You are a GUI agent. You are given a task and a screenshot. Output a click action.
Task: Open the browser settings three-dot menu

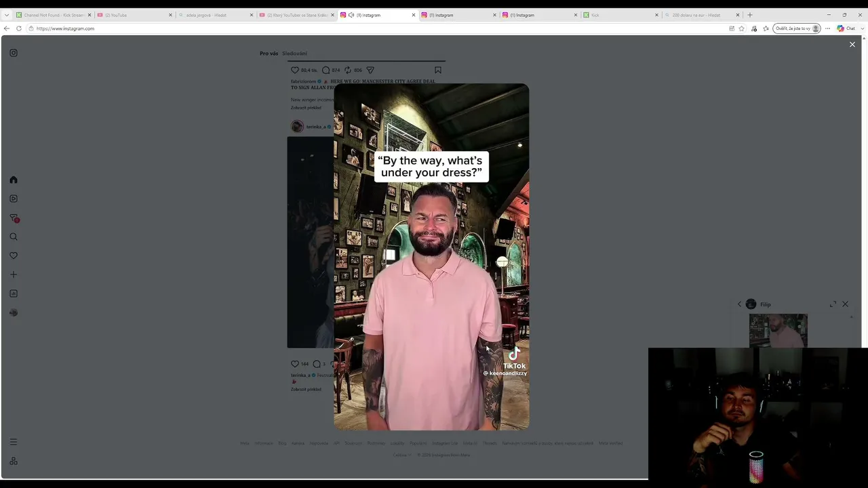pyautogui.click(x=827, y=28)
